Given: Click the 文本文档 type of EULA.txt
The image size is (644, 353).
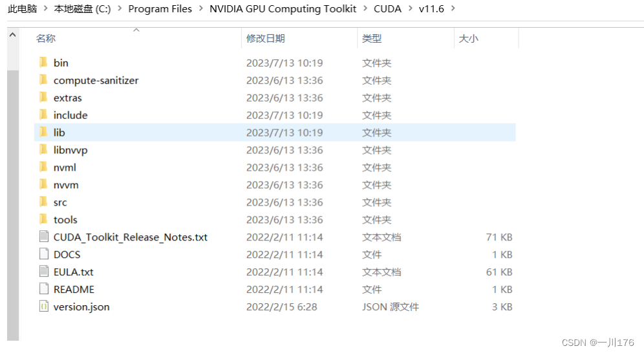Looking at the screenshot, I should coord(381,272).
